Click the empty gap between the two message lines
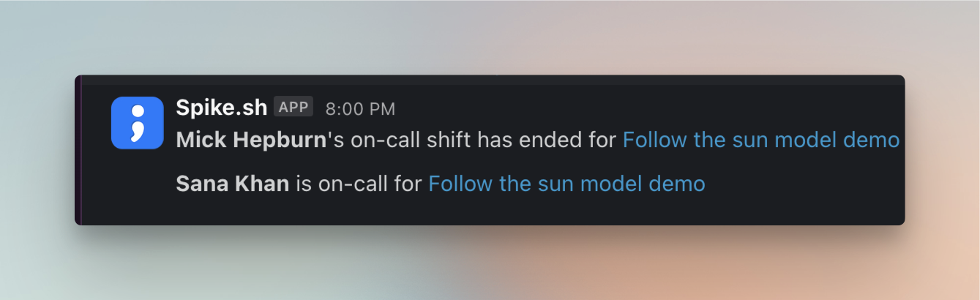 pos(439,162)
